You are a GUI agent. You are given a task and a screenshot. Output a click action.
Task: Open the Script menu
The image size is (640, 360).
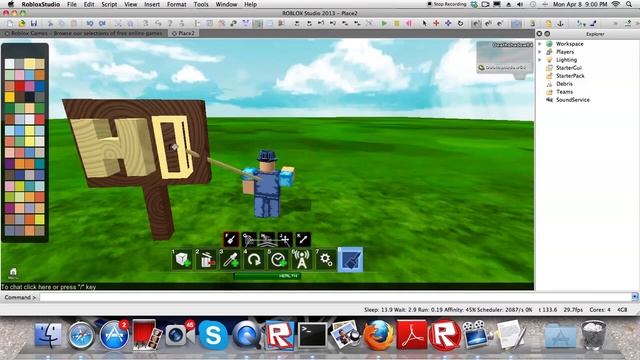point(109,4)
